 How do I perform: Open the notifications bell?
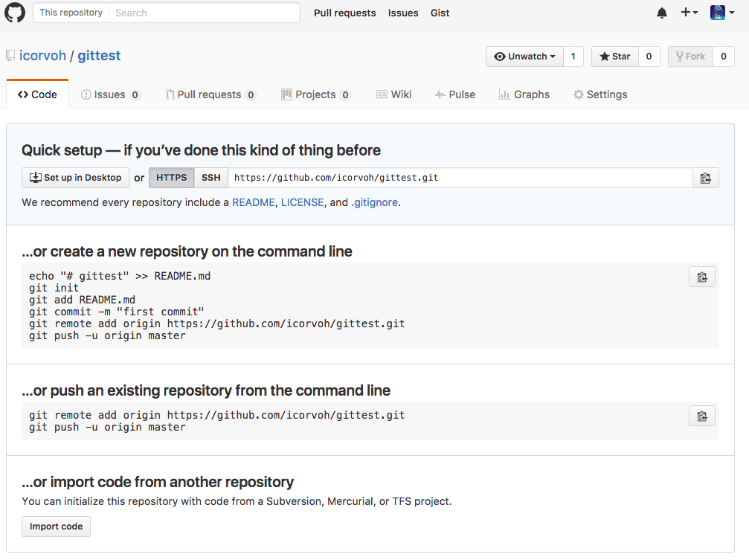tap(661, 13)
